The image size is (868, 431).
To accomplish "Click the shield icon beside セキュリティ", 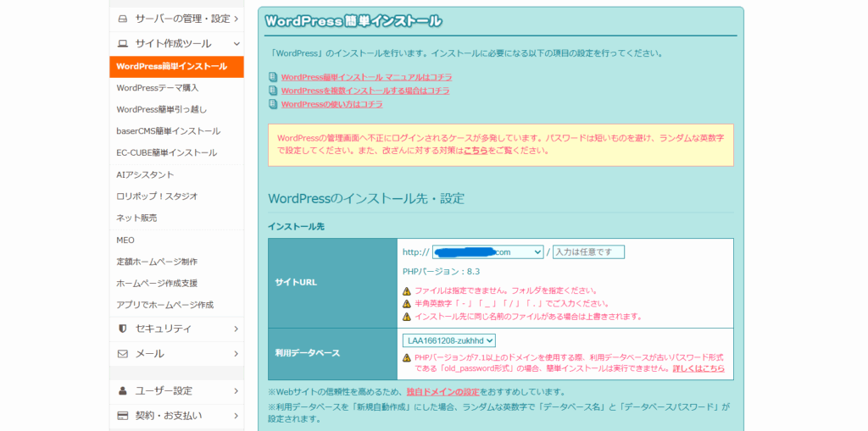I will [123, 329].
